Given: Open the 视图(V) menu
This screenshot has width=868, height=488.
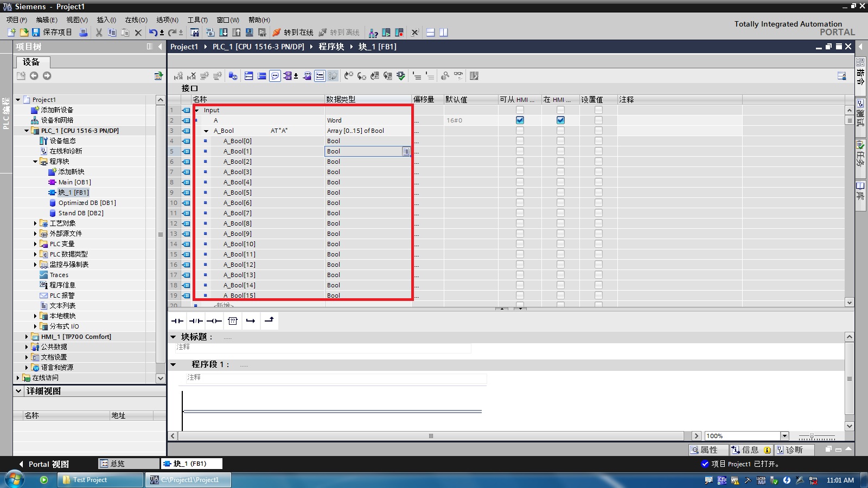Looking at the screenshot, I should click(77, 20).
